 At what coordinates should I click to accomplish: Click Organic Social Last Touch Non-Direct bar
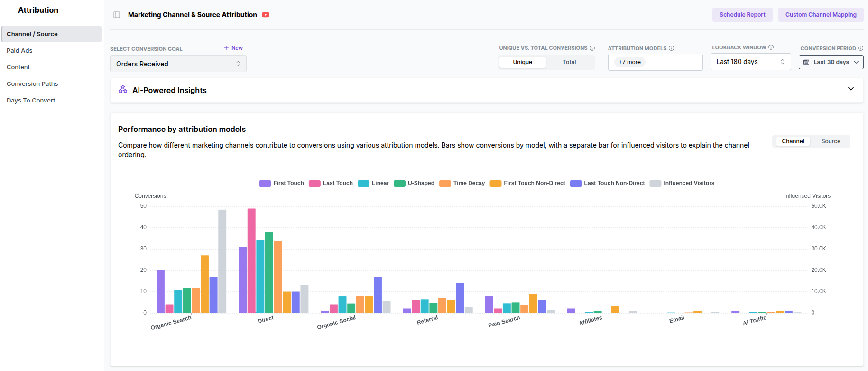(x=378, y=295)
